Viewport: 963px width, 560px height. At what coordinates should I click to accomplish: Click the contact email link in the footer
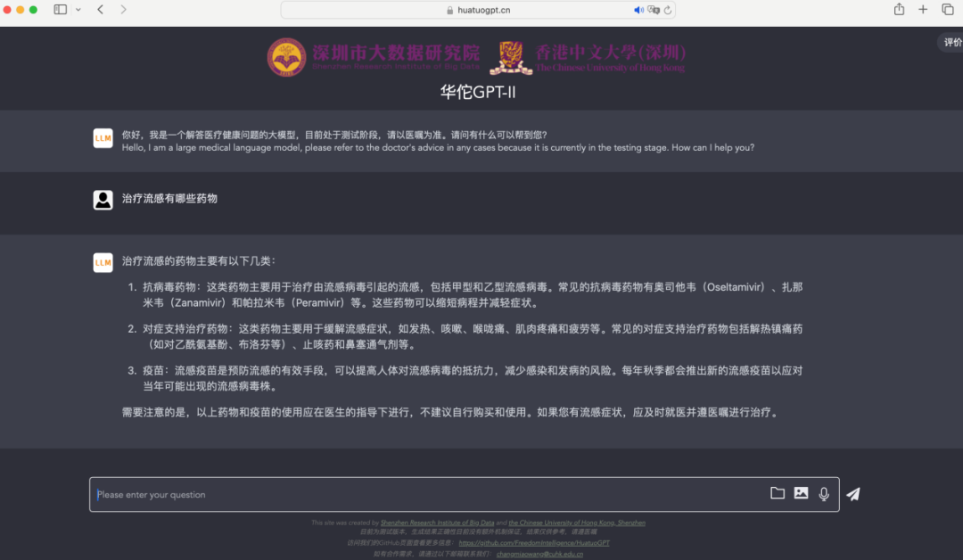(x=539, y=554)
